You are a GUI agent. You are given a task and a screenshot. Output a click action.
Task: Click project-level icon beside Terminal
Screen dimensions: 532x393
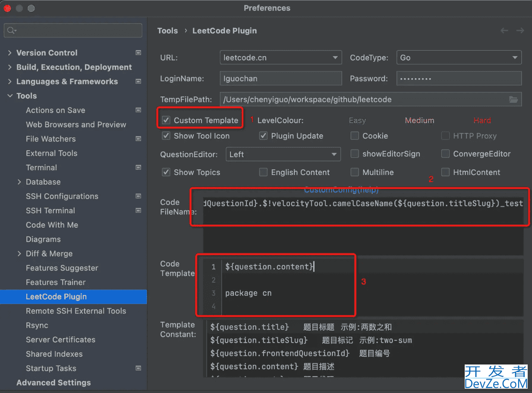pyautogui.click(x=139, y=167)
